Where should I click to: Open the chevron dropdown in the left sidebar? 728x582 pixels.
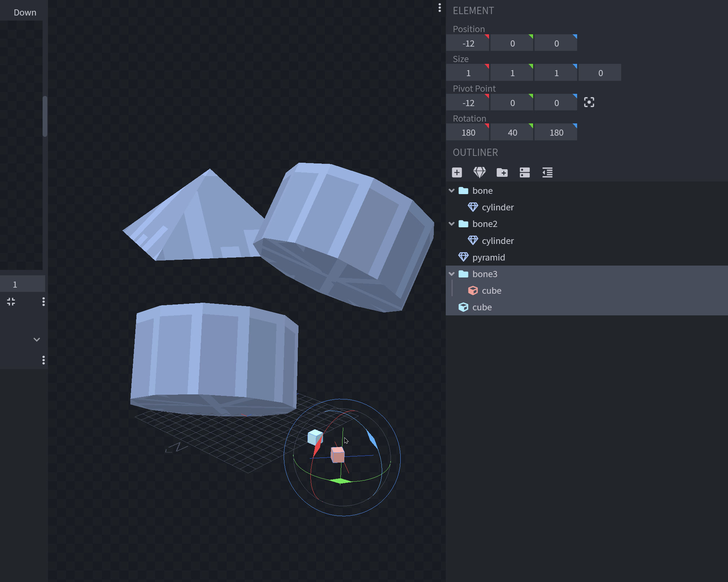pos(36,339)
